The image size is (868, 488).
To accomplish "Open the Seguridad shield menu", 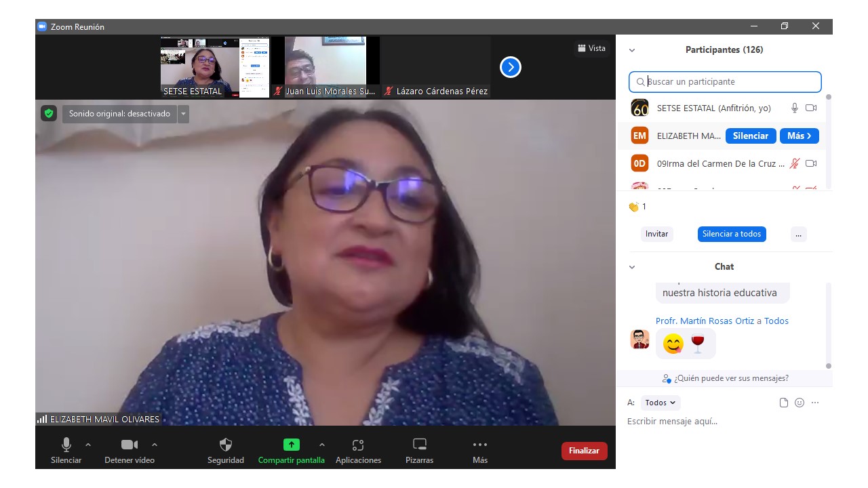I will click(x=226, y=451).
